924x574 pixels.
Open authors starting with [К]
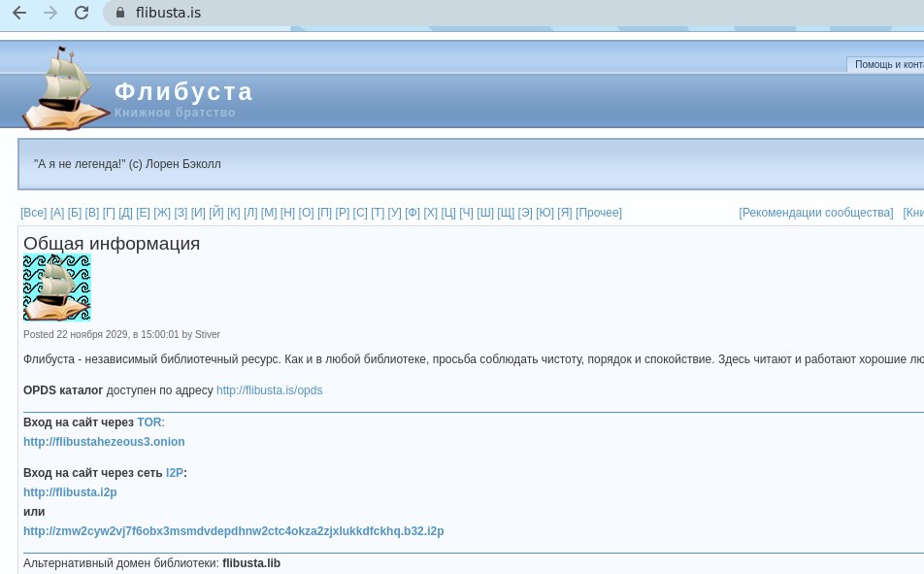(x=233, y=213)
